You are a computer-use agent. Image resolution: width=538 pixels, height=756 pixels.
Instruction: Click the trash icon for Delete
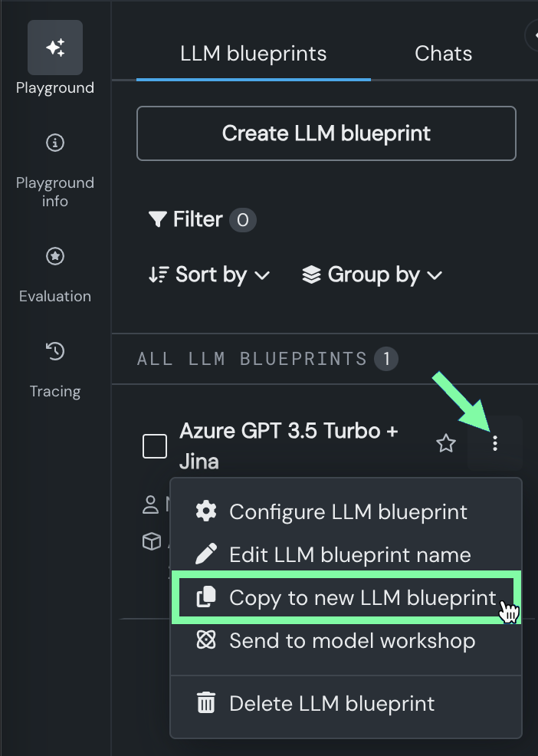[206, 703]
